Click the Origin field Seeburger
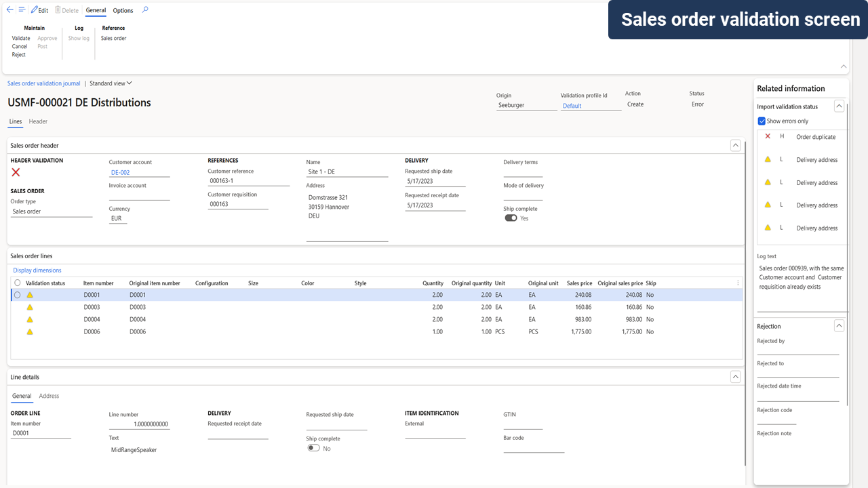Image resolution: width=868 pixels, height=488 pixels. [526, 105]
